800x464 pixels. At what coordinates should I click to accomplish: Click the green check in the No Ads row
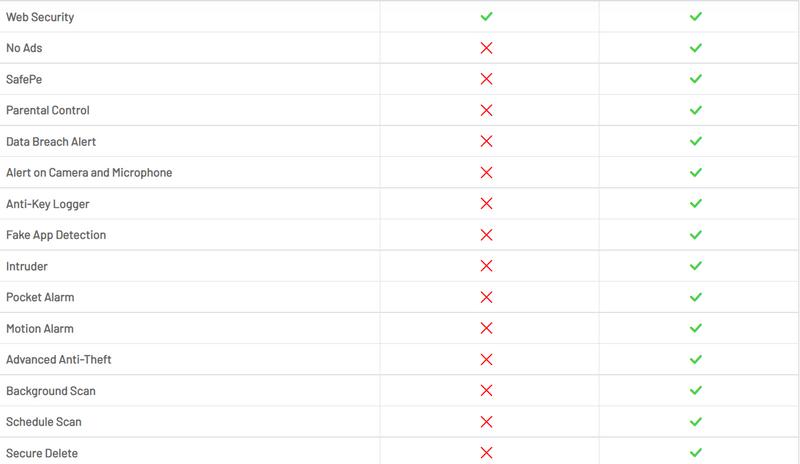coord(696,48)
